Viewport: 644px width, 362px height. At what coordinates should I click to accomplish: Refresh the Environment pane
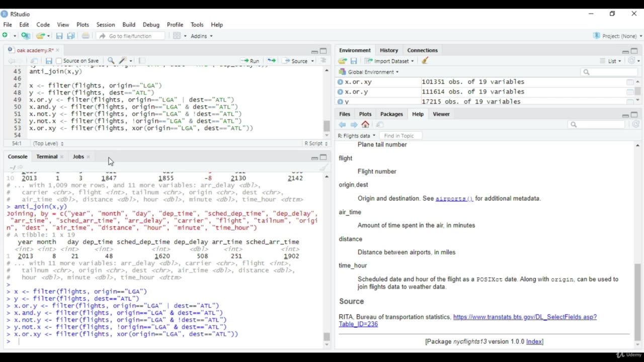[632, 61]
